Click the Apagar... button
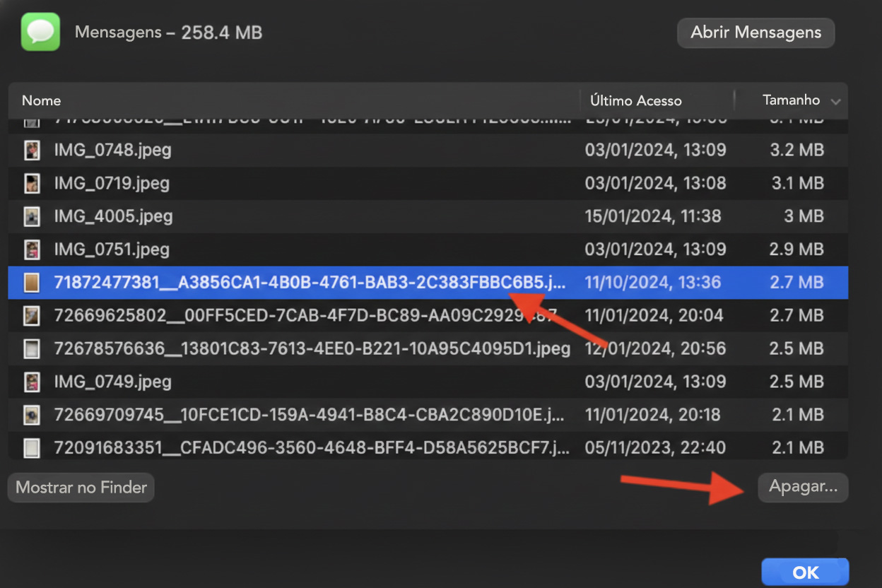This screenshot has width=882, height=588. (x=803, y=487)
